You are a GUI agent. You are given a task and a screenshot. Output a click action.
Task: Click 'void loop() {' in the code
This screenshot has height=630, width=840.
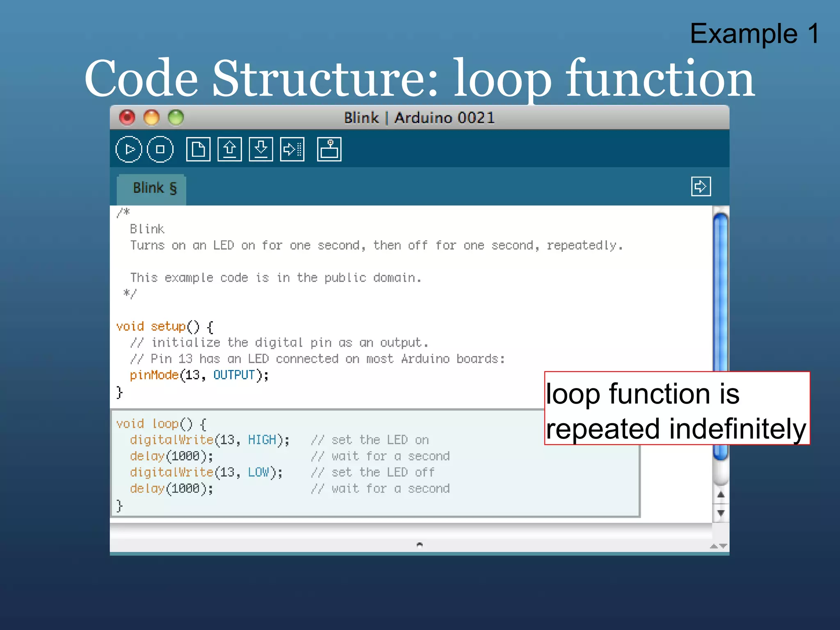click(161, 424)
